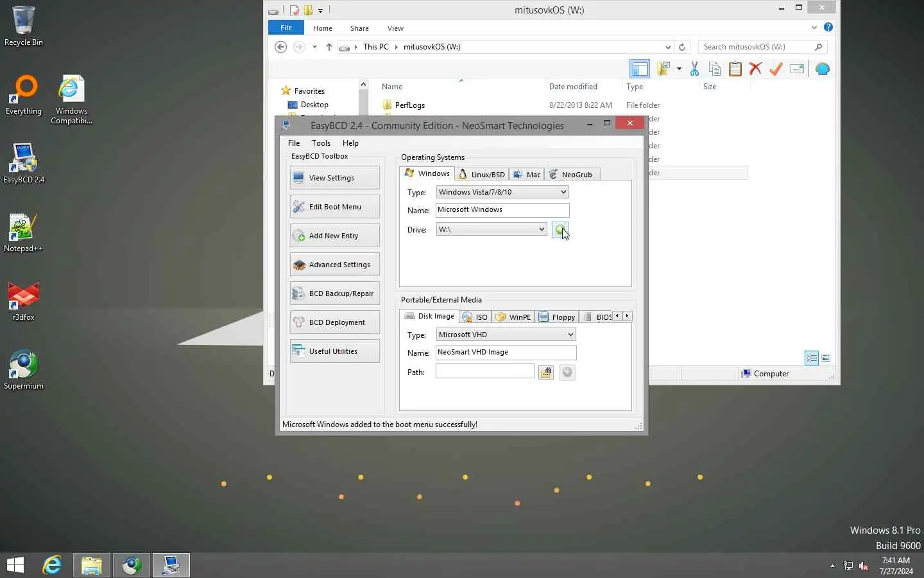
Task: Open folder options dropdown arrow in Explorer toolbar
Action: pos(679,69)
